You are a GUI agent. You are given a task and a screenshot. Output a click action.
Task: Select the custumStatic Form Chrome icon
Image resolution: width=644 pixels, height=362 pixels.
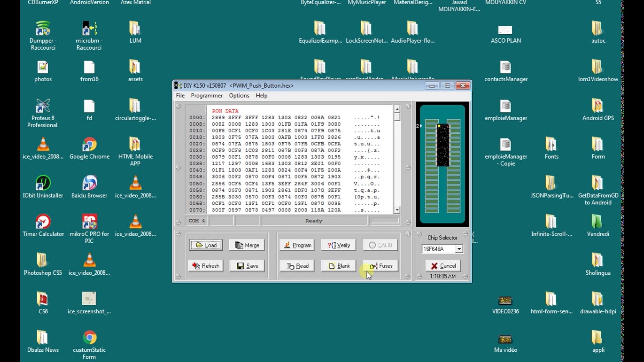pyautogui.click(x=89, y=345)
